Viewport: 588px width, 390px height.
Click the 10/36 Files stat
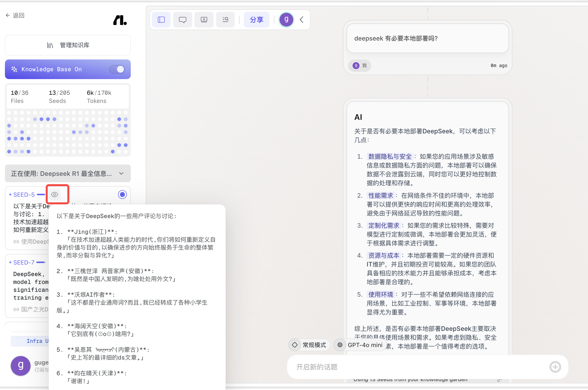point(20,97)
